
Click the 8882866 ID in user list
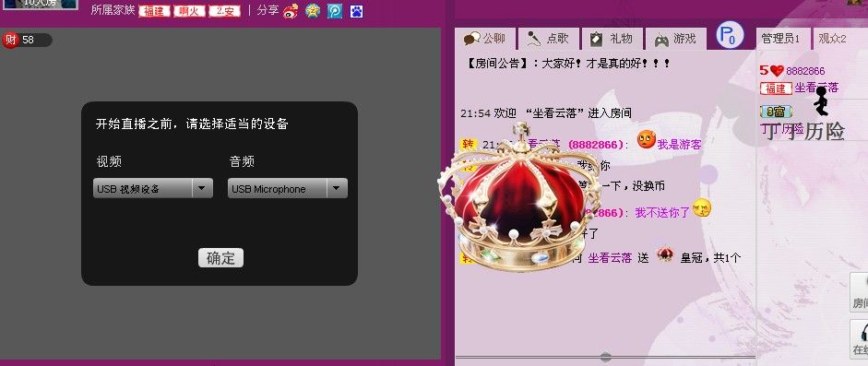(805, 71)
